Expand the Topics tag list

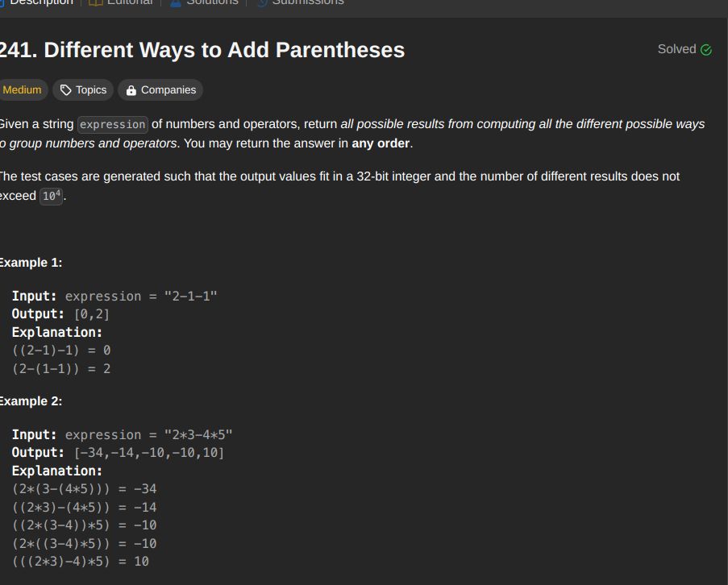click(83, 90)
